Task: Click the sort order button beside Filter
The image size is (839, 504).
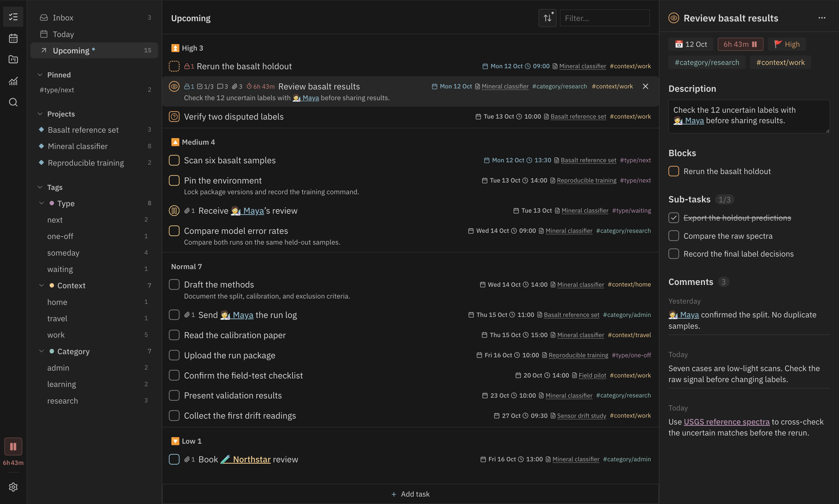Action: [547, 18]
